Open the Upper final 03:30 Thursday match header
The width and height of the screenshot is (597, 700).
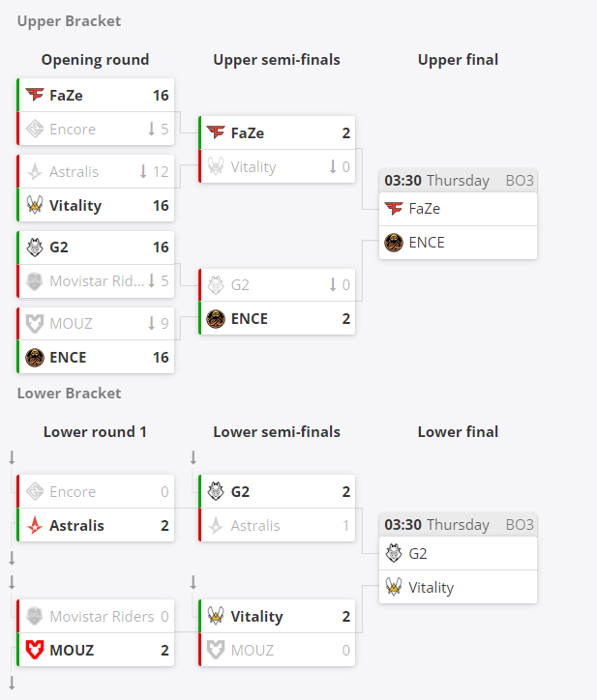pos(458,181)
